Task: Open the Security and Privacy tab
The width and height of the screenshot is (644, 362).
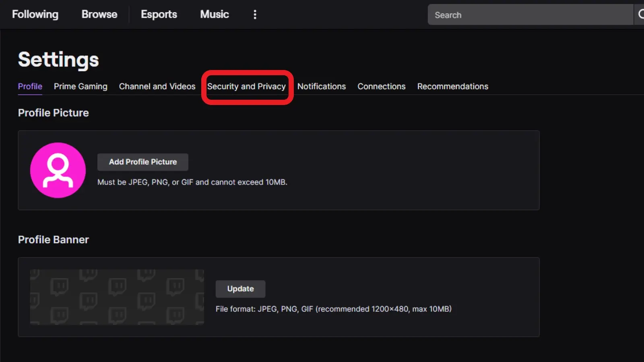Action: click(246, 86)
